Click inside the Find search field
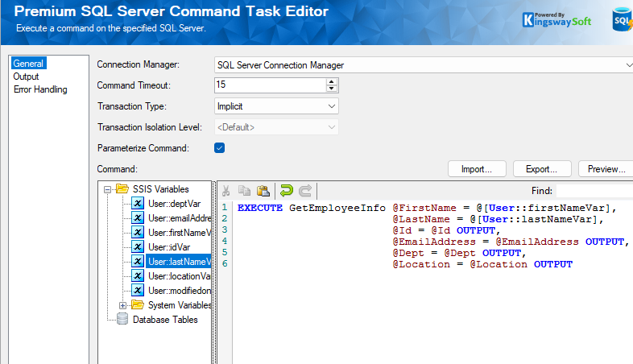 point(594,191)
